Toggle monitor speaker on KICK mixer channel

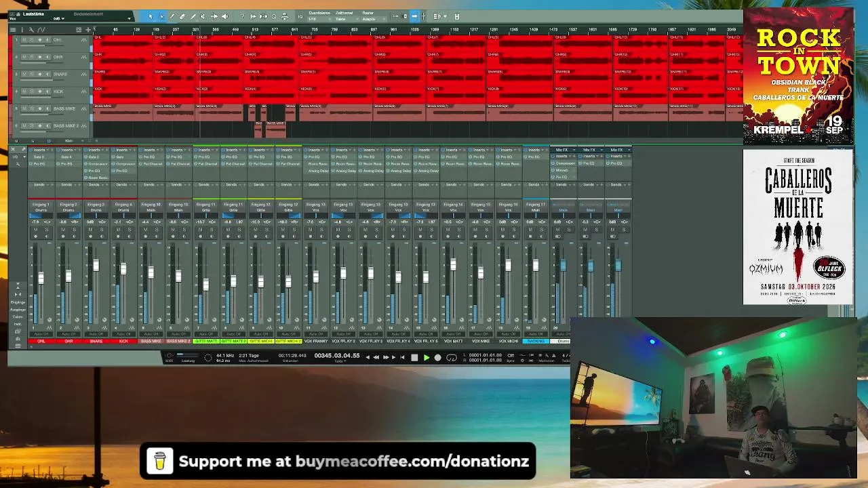[x=129, y=236]
